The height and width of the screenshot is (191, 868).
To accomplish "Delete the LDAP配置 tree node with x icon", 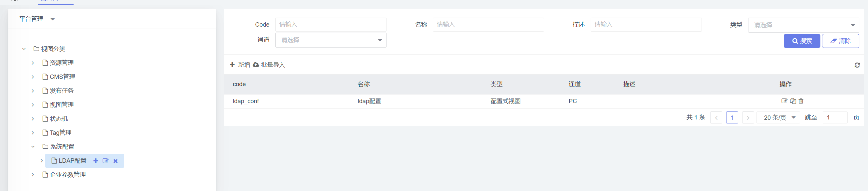I will [x=116, y=161].
